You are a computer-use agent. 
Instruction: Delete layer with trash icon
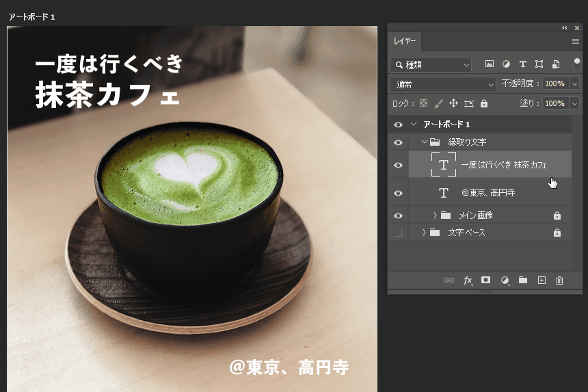(559, 280)
